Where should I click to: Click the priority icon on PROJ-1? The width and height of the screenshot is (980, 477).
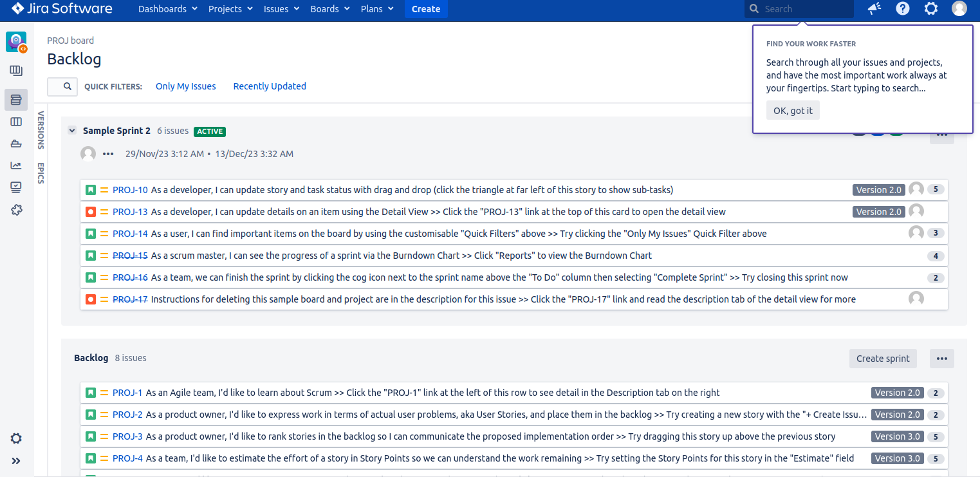[x=104, y=393]
